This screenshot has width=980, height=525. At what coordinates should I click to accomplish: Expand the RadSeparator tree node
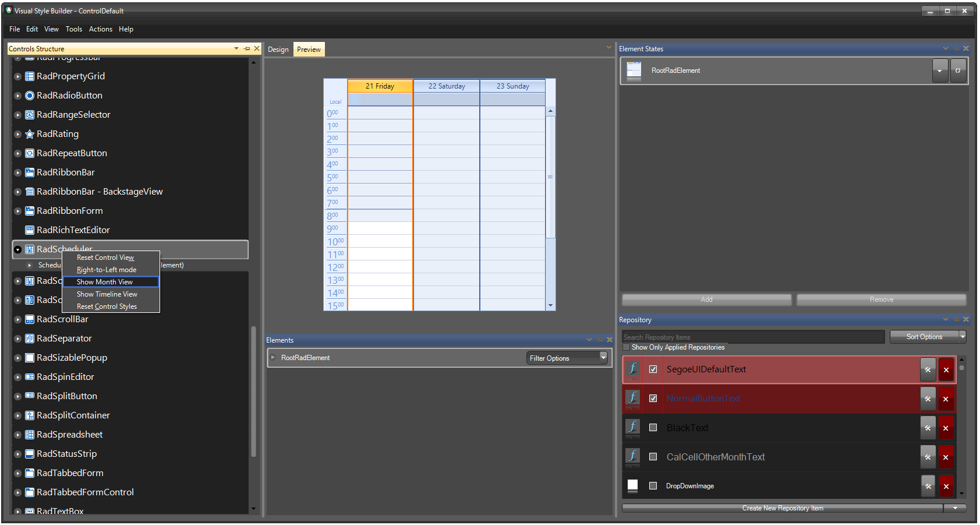(x=18, y=339)
